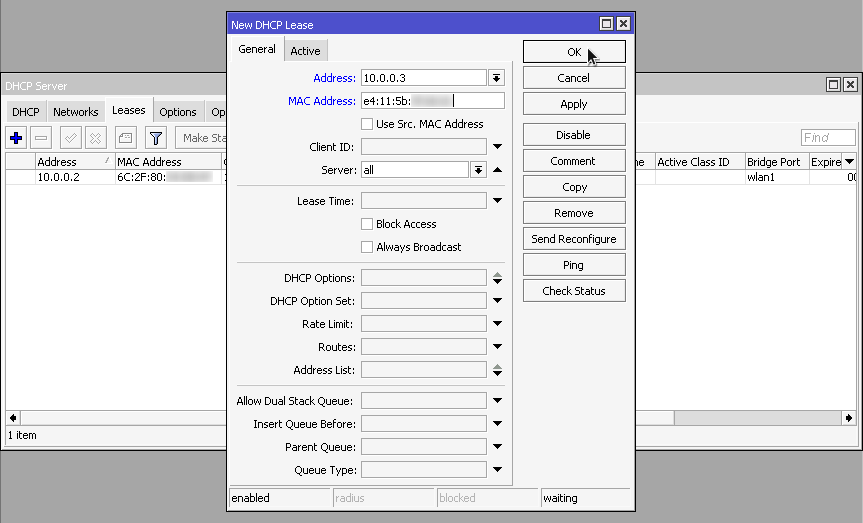Click the blue plus add lease icon

coord(16,138)
